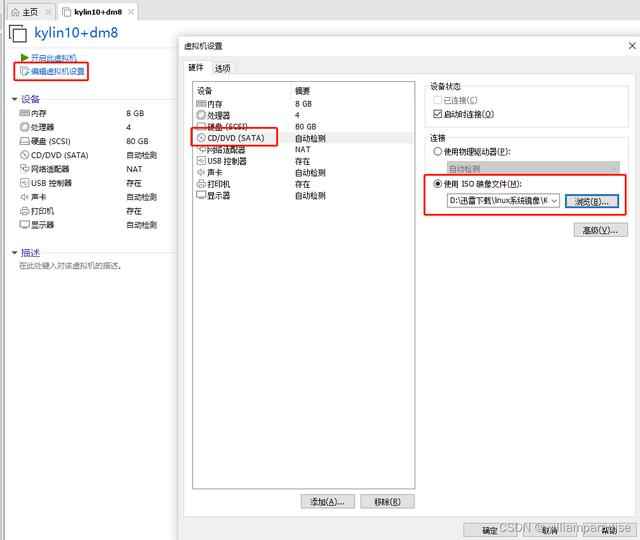Select USB 控制器 in dialog hardware list
This screenshot has width=640, height=540.
304,161
